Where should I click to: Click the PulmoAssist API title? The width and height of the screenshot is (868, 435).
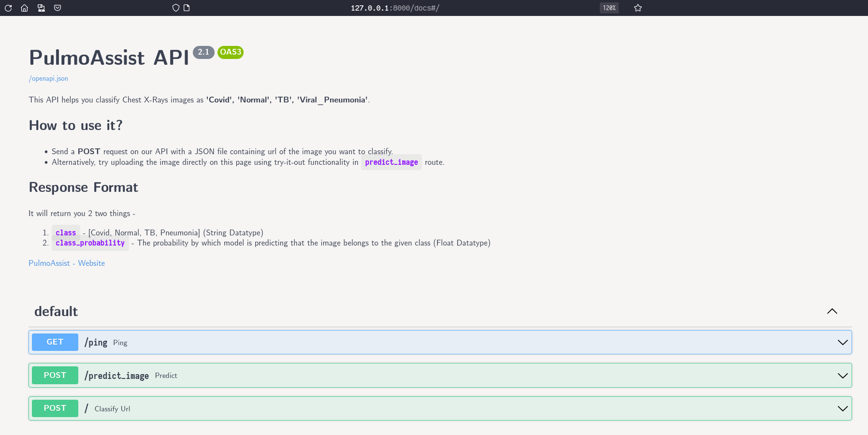(109, 58)
